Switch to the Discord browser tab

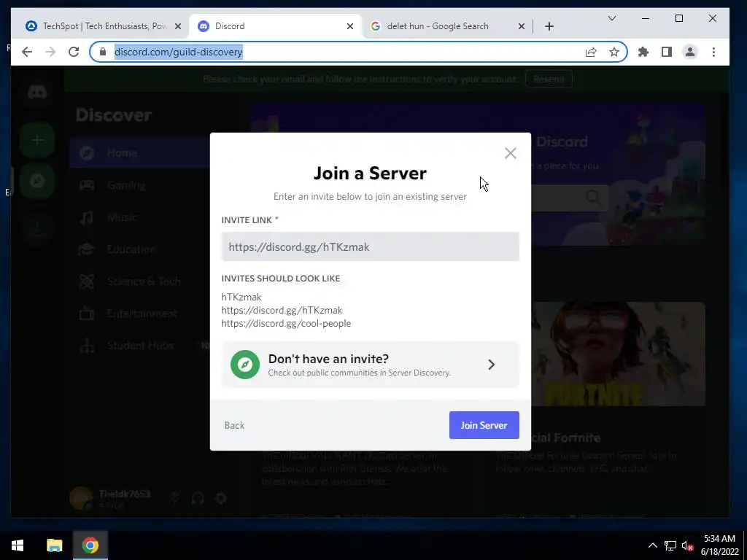coord(275,26)
